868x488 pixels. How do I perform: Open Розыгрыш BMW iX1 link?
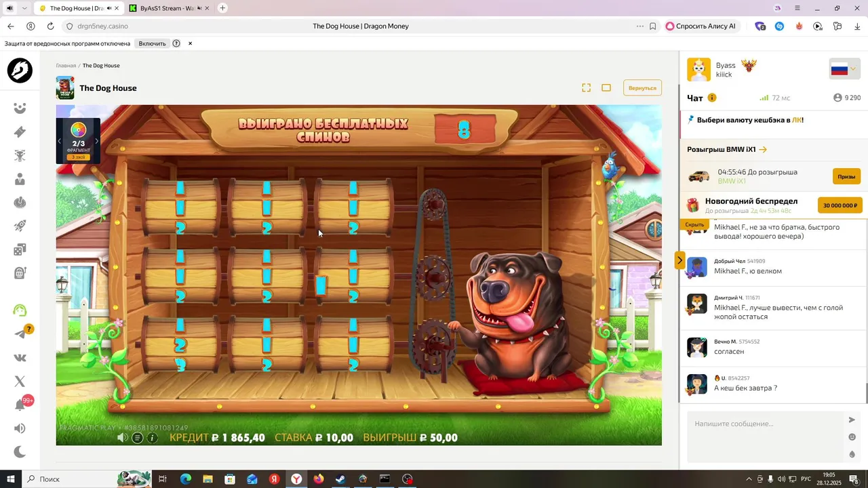(727, 149)
